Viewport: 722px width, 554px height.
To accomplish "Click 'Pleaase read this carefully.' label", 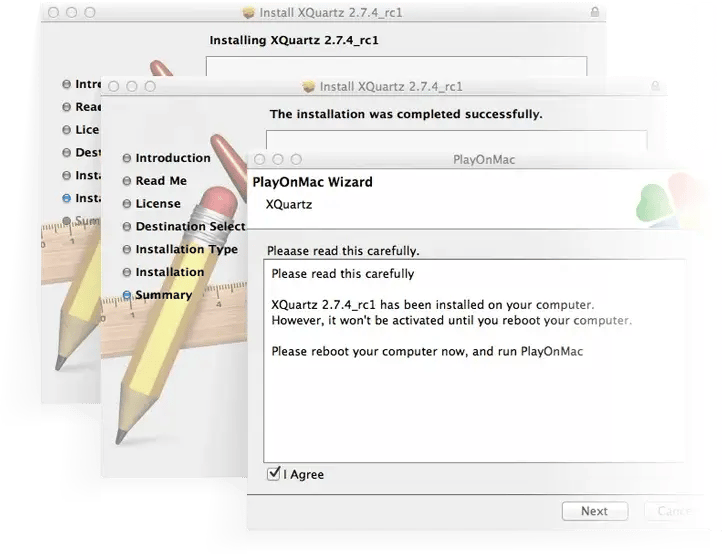I will [x=343, y=251].
